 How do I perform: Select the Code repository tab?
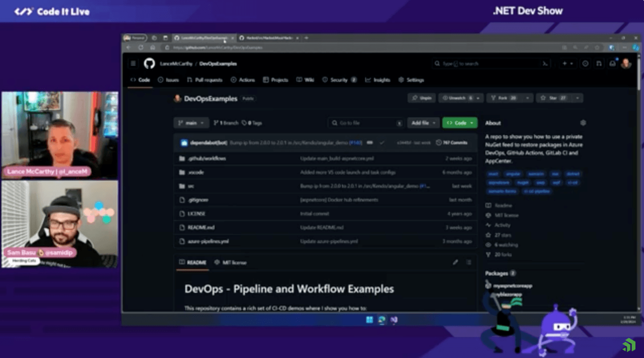pyautogui.click(x=140, y=80)
